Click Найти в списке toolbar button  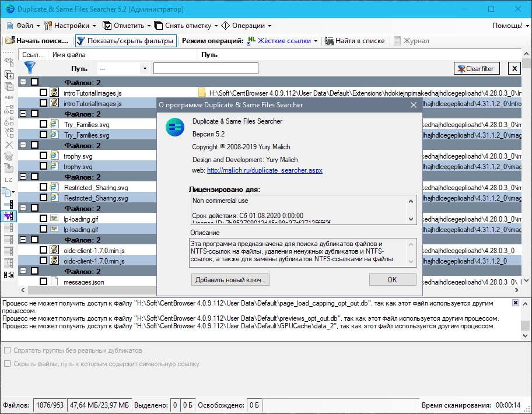pyautogui.click(x=355, y=41)
